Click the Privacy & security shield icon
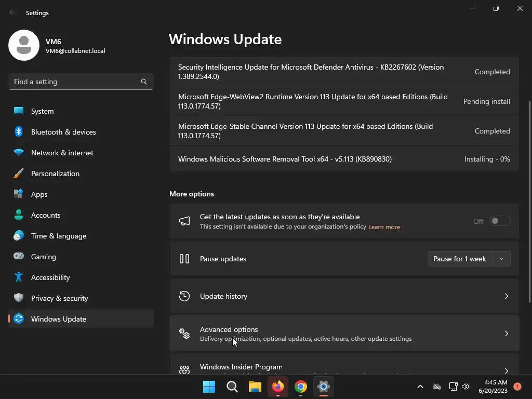The width and height of the screenshot is (532, 399). (19, 298)
